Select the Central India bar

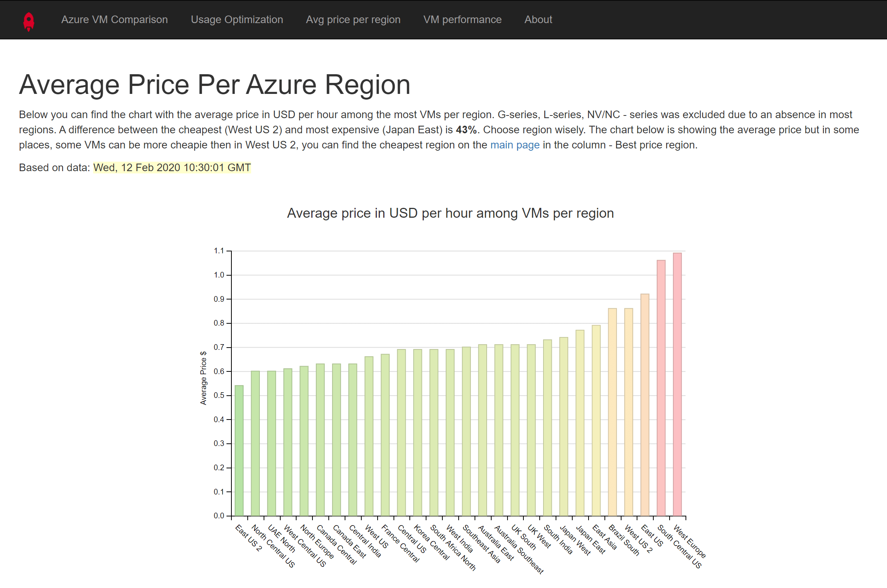click(353, 440)
